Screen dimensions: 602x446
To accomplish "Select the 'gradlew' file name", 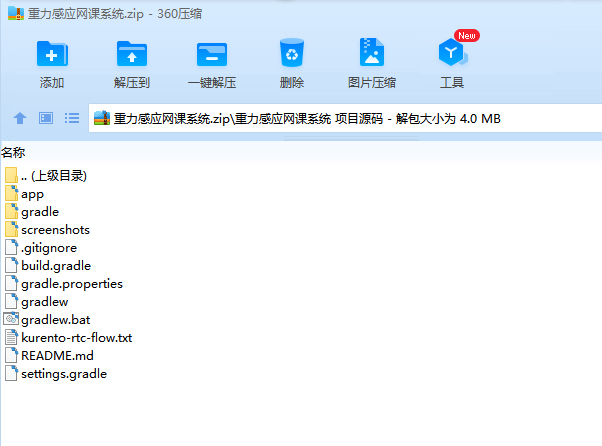I will [45, 302].
